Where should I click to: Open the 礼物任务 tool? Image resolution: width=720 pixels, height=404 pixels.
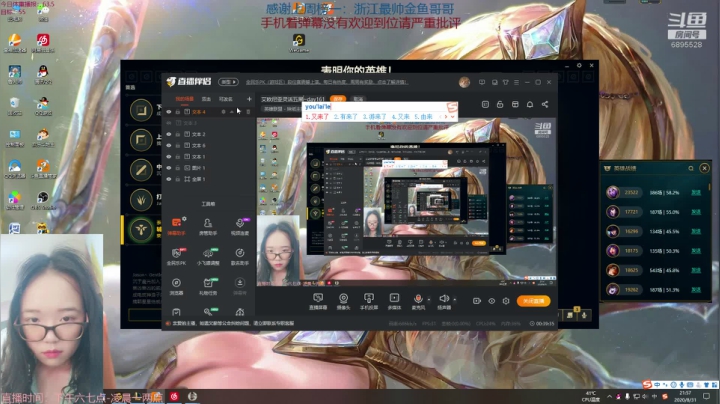[x=208, y=286]
